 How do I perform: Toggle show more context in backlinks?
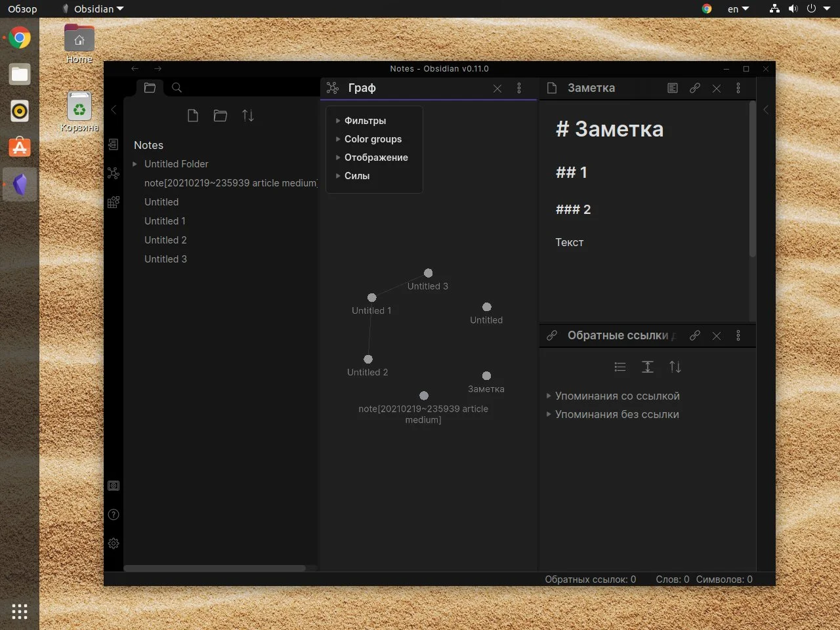(x=648, y=367)
